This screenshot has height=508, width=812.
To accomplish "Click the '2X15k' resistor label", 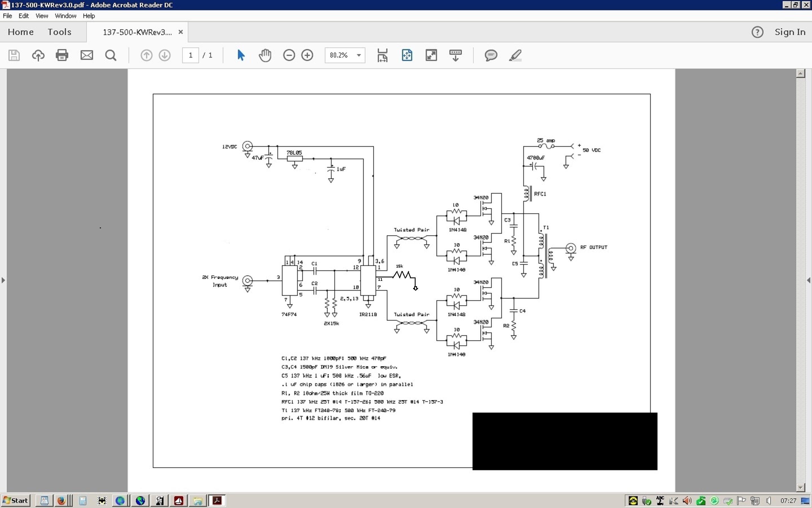I will (332, 323).
